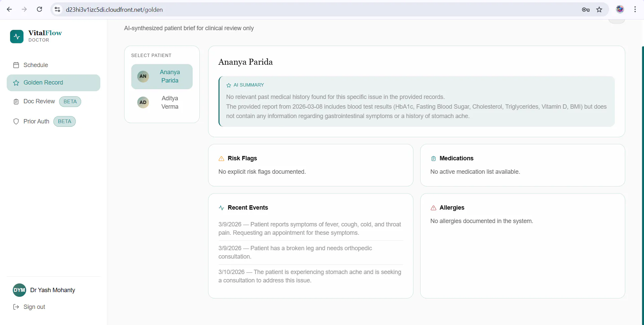
Task: Click the VitalFlow brand name
Action: 45,33
